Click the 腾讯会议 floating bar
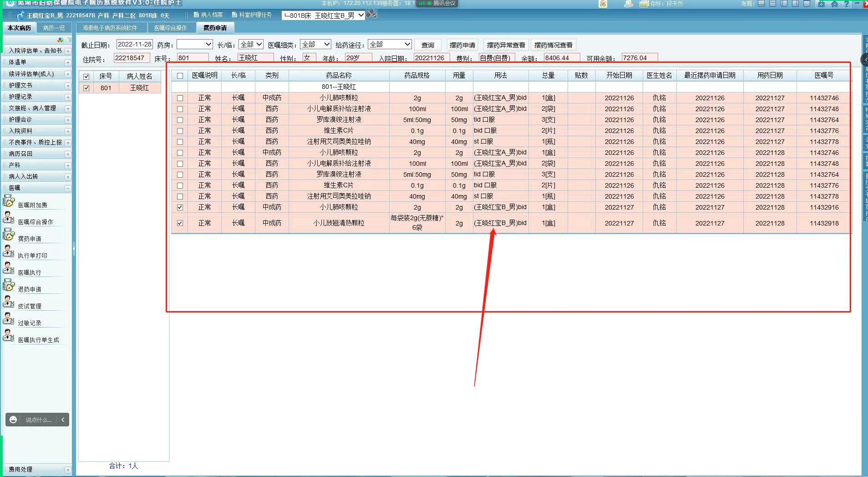868x477 pixels. (437, 3)
